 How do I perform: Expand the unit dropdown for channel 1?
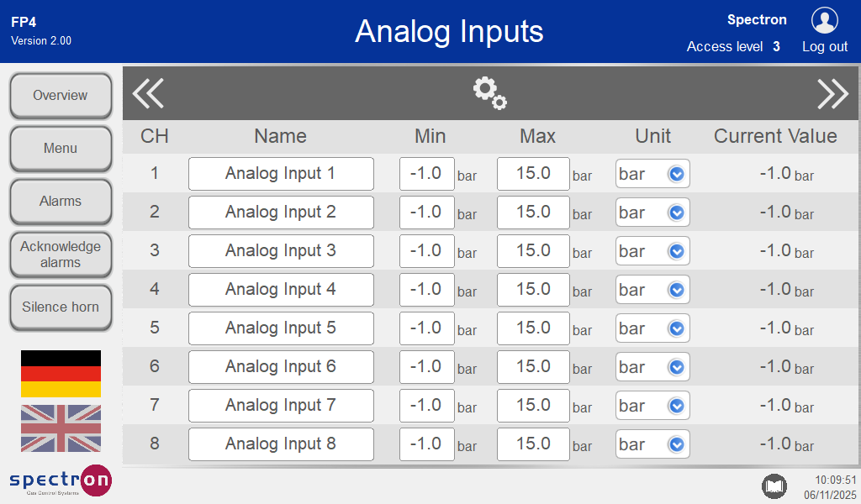[x=652, y=174]
